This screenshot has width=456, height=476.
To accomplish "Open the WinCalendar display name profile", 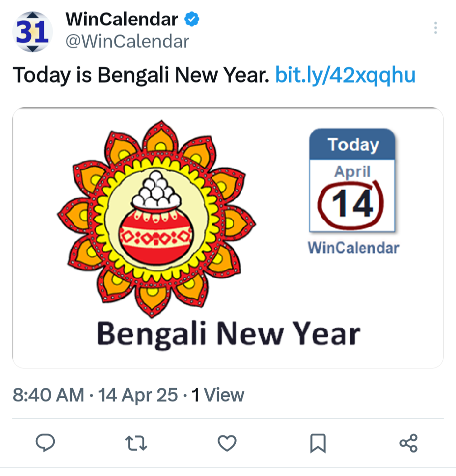I will coord(122,19).
